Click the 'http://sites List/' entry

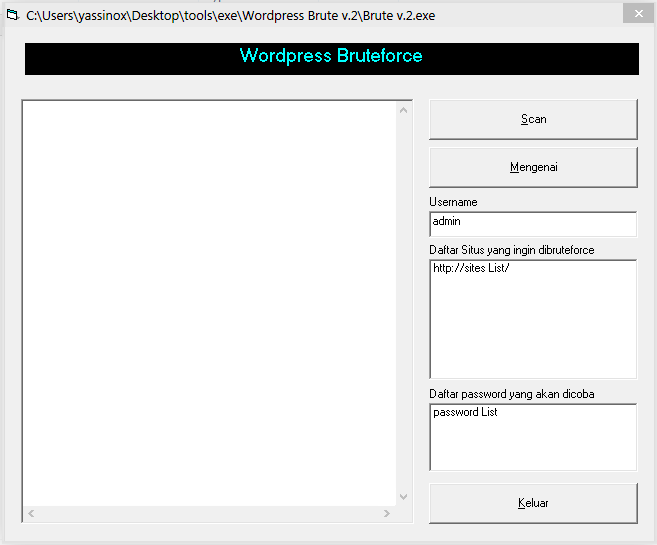click(x=471, y=268)
